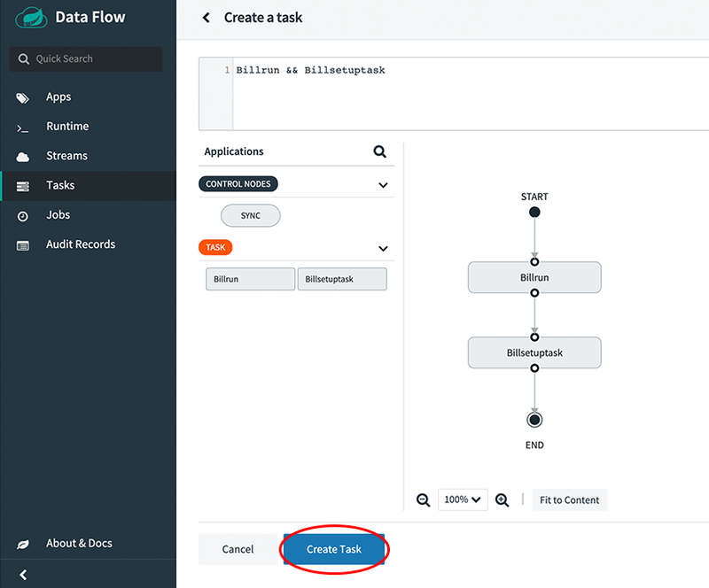Viewport: 709px width, 588px height.
Task: Click the Jobs clock icon
Action: (x=23, y=216)
